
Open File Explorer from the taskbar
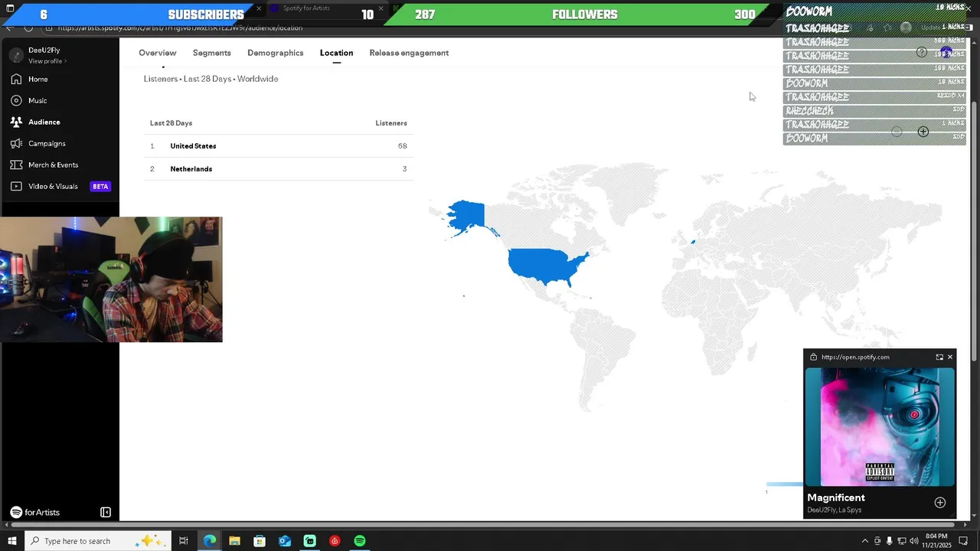coord(234,541)
